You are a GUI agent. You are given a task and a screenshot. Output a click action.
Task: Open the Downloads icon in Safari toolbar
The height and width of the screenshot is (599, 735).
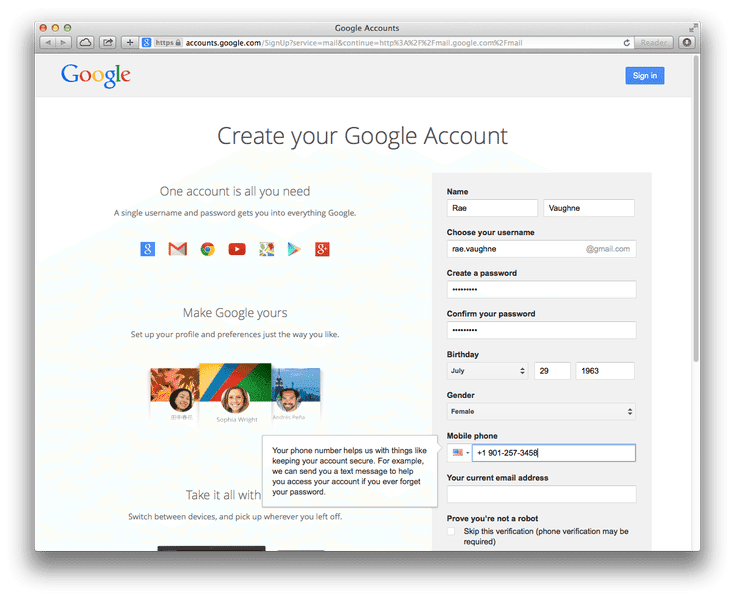tap(687, 43)
